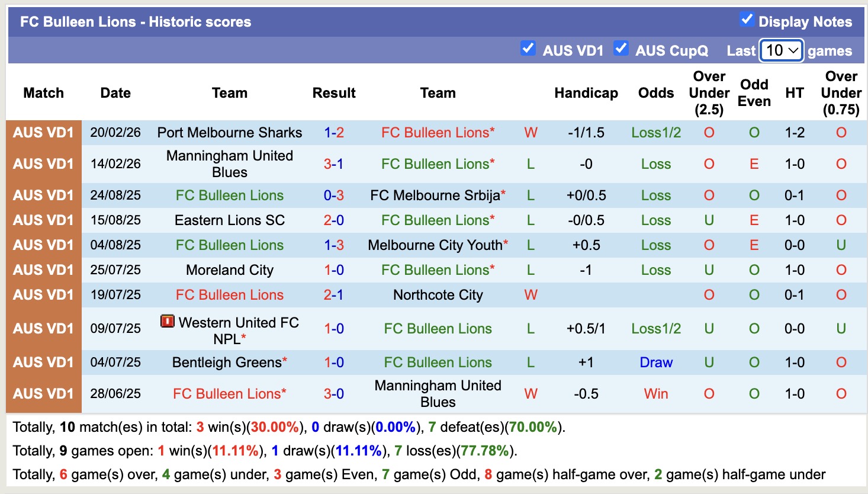This screenshot has height=494, width=868.
Task: Click the 1-2 result score link
Action: (334, 133)
